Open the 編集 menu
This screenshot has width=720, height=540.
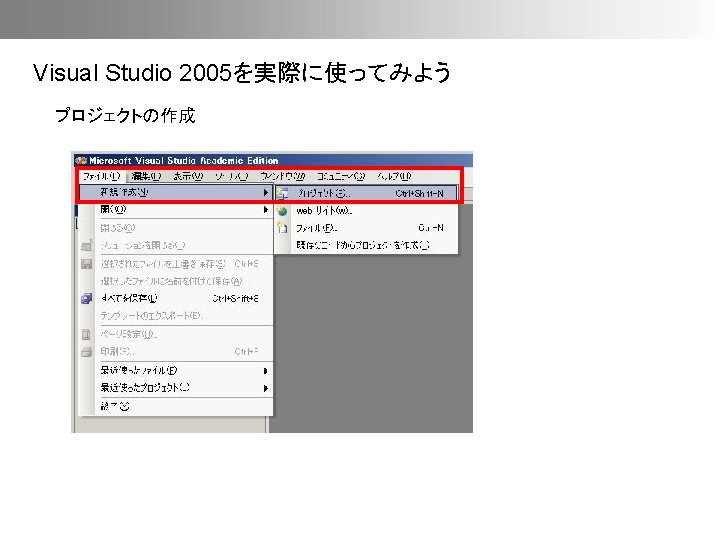pos(146,176)
